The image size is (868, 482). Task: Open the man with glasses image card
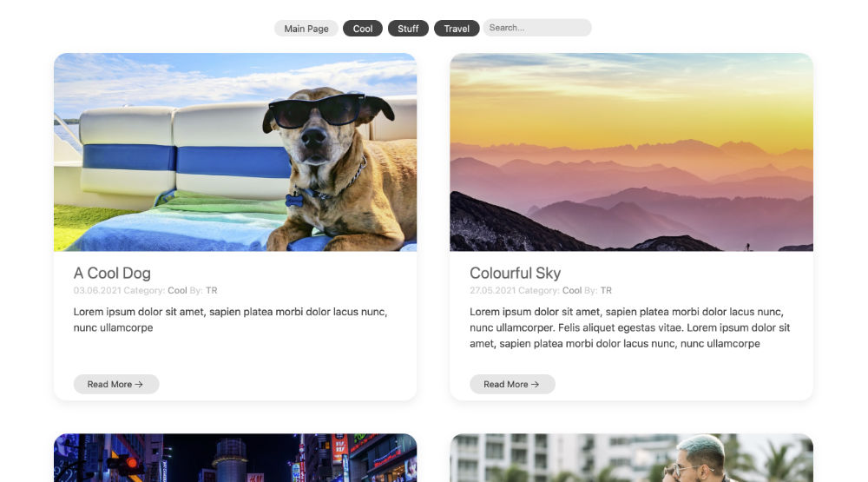(632, 458)
